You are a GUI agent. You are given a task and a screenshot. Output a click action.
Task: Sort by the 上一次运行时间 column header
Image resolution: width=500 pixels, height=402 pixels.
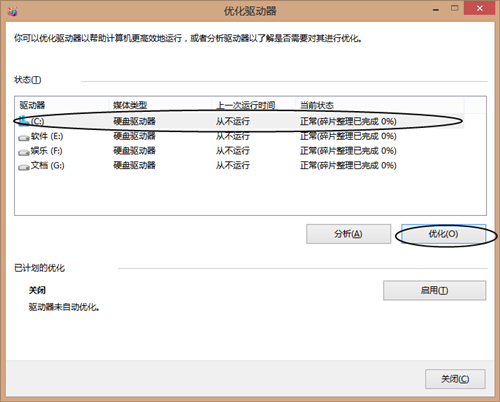253,105
